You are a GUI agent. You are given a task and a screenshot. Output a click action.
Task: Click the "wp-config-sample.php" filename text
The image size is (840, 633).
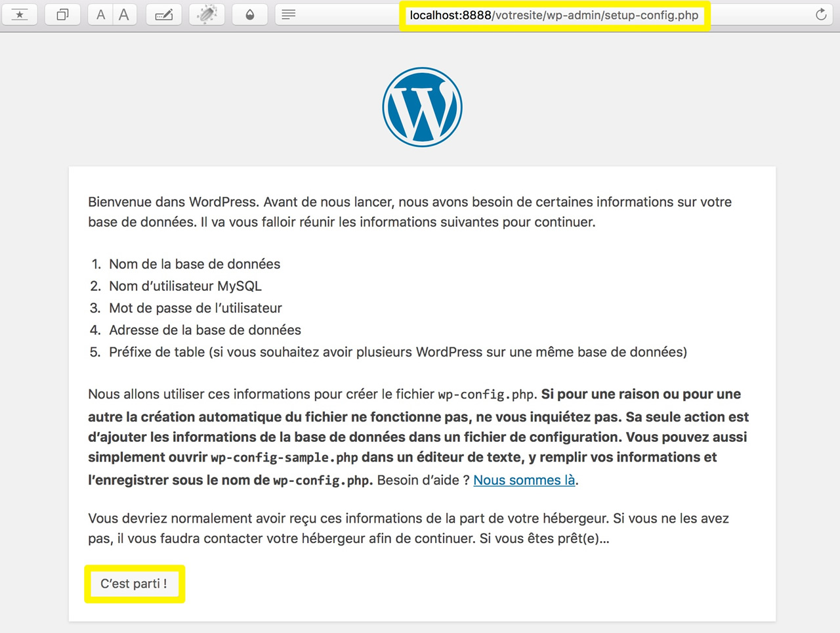click(x=284, y=458)
